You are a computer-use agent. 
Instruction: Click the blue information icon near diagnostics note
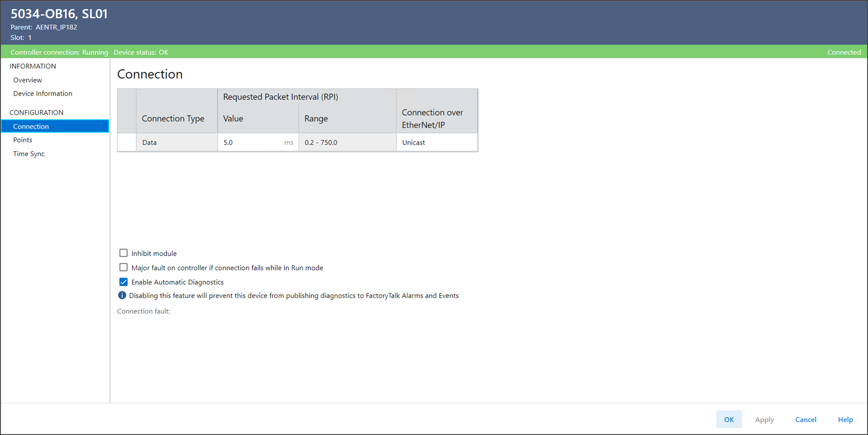(x=122, y=296)
